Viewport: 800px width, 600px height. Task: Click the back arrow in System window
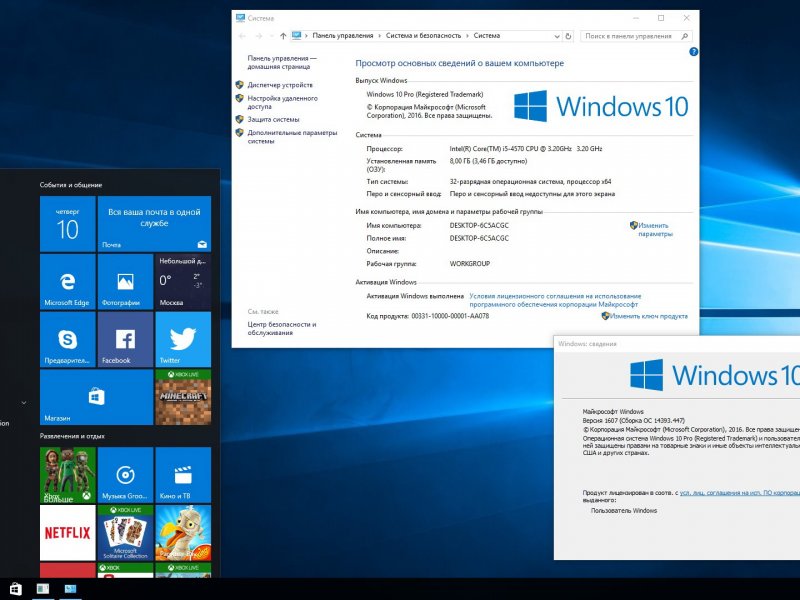click(x=242, y=36)
